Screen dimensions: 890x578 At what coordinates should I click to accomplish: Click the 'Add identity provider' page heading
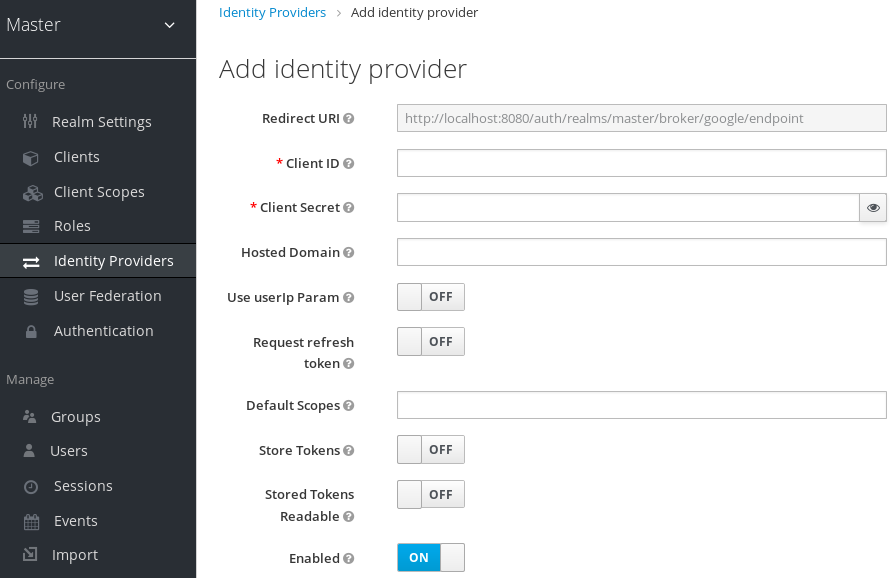[343, 69]
